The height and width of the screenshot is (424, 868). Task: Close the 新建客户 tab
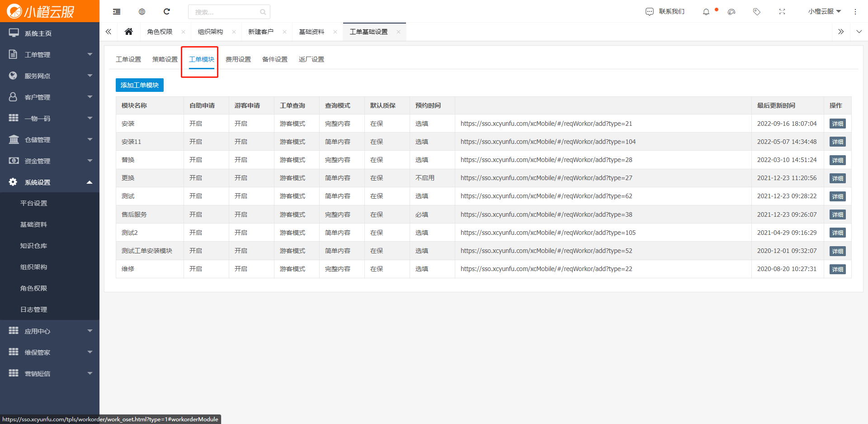click(x=284, y=32)
